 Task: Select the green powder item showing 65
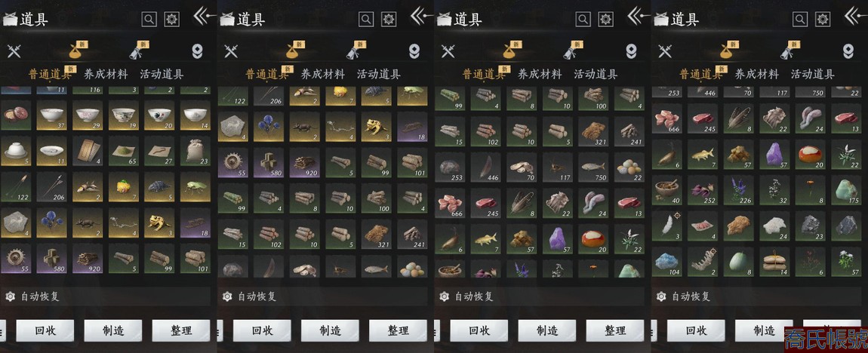[x=124, y=151]
